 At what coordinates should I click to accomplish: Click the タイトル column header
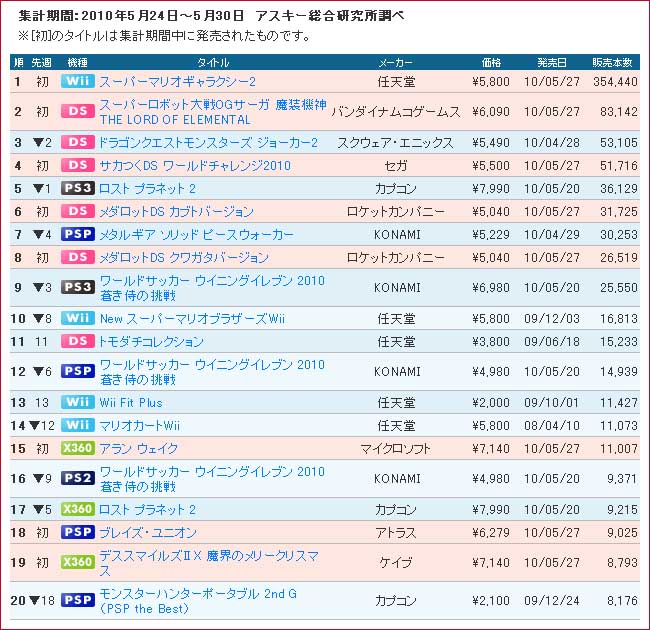[x=213, y=63]
